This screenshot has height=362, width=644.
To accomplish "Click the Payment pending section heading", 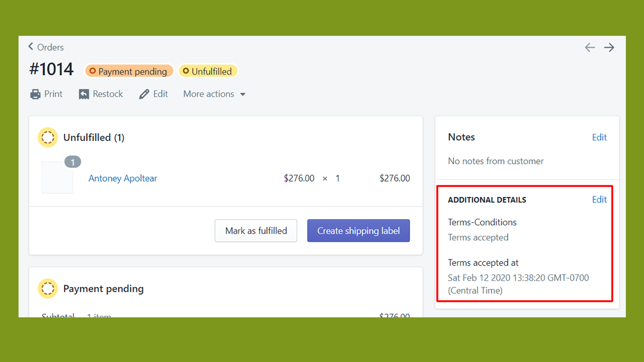I will [x=103, y=289].
